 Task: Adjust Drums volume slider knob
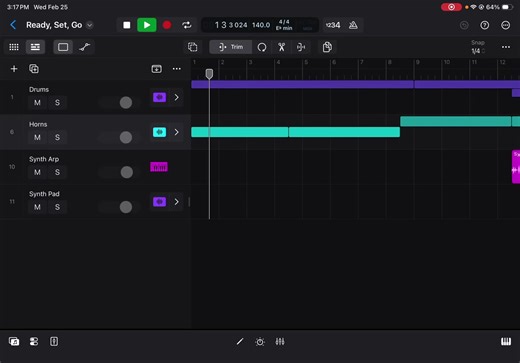coord(126,103)
